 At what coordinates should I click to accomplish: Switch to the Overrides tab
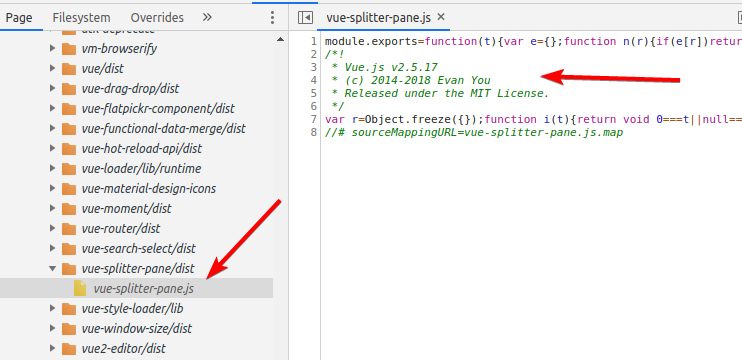pyautogui.click(x=157, y=18)
